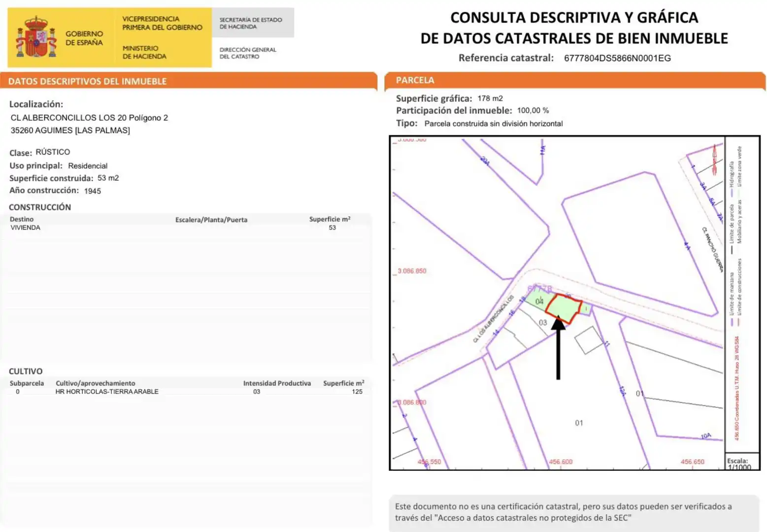The width and height of the screenshot is (767, 532).
Task: Click the DATOS DESCRIPTIVOS DEL INMUEBLE header
Action: 88,81
